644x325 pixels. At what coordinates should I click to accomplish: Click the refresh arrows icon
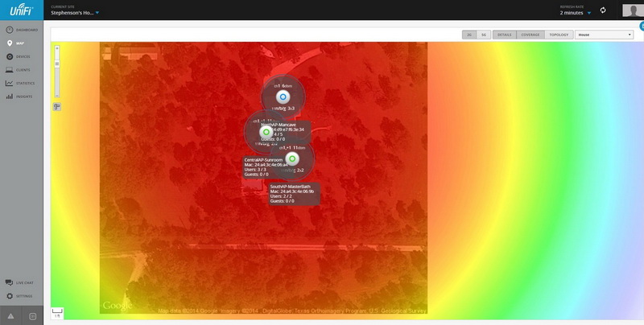602,10
